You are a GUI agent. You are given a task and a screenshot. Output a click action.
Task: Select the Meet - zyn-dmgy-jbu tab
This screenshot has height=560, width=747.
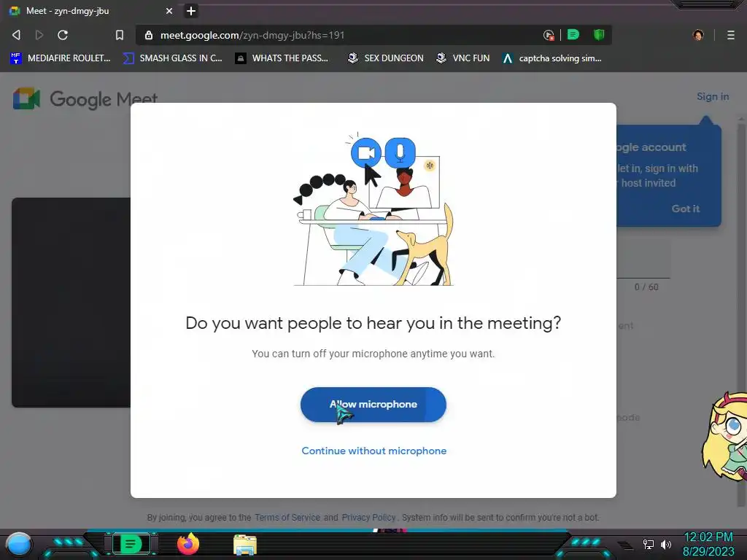(x=90, y=11)
